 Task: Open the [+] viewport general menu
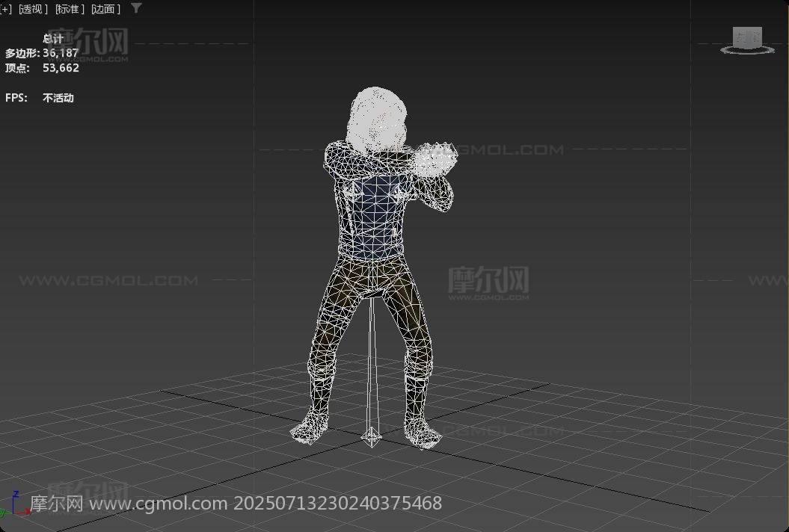coord(5,9)
